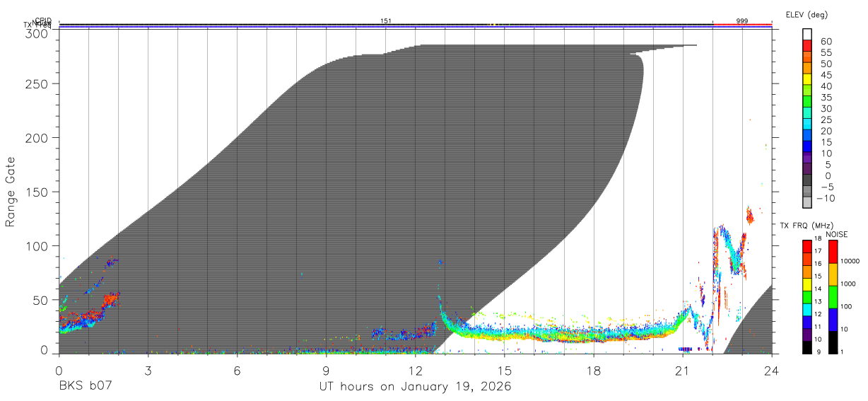
Task: Click the ELEV colorbar label '-10'
Action: 825,198
